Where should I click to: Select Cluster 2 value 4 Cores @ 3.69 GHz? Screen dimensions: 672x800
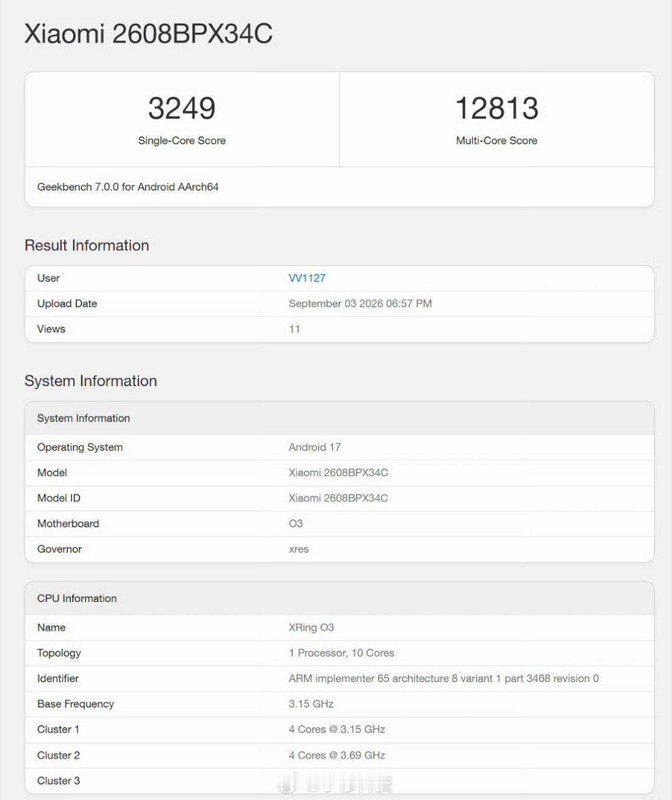(x=337, y=755)
